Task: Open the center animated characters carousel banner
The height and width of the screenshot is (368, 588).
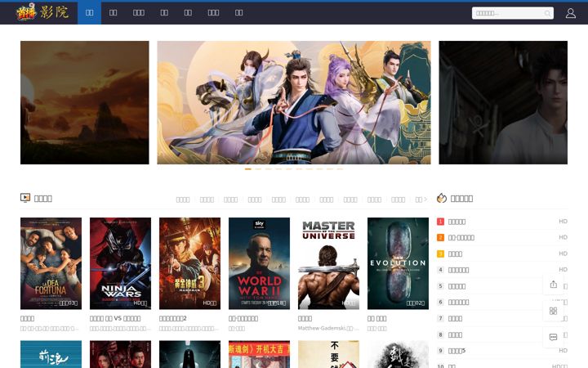Action: 294,102
